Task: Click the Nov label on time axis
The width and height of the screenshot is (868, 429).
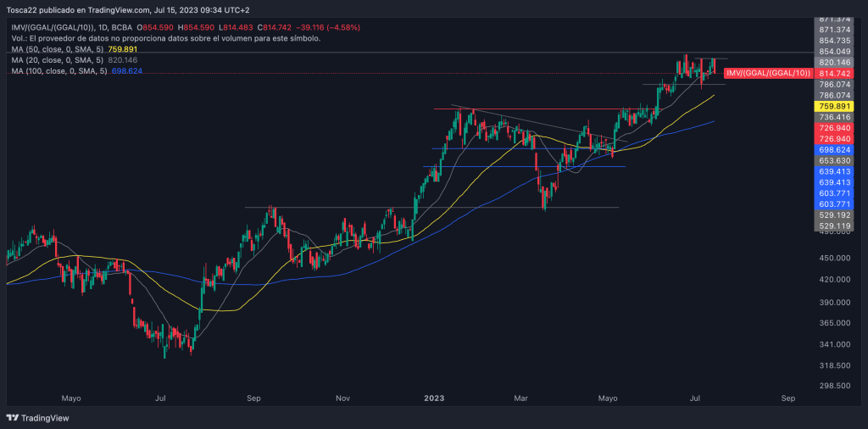Action: [x=342, y=397]
